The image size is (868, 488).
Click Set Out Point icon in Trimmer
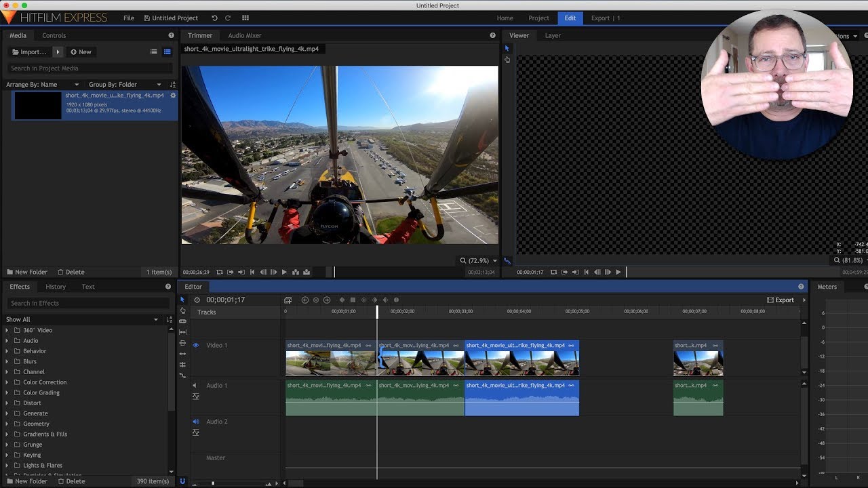click(241, 272)
